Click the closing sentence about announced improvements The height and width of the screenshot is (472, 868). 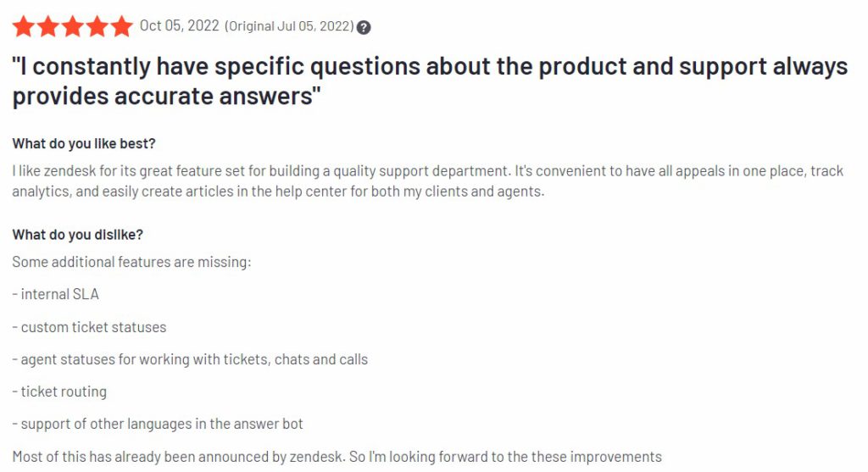(x=337, y=457)
